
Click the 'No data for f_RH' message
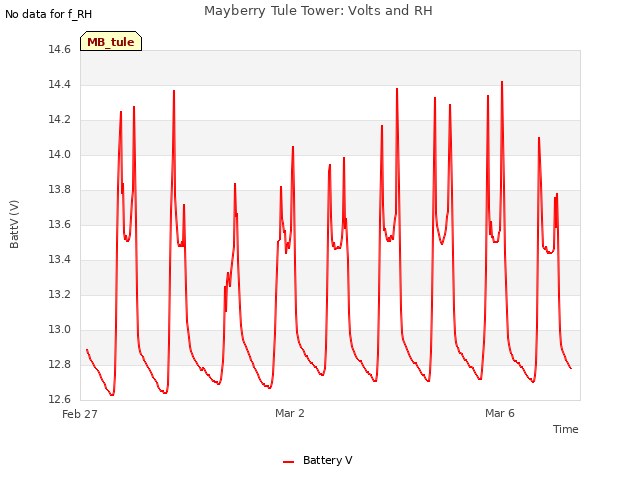(x=49, y=14)
